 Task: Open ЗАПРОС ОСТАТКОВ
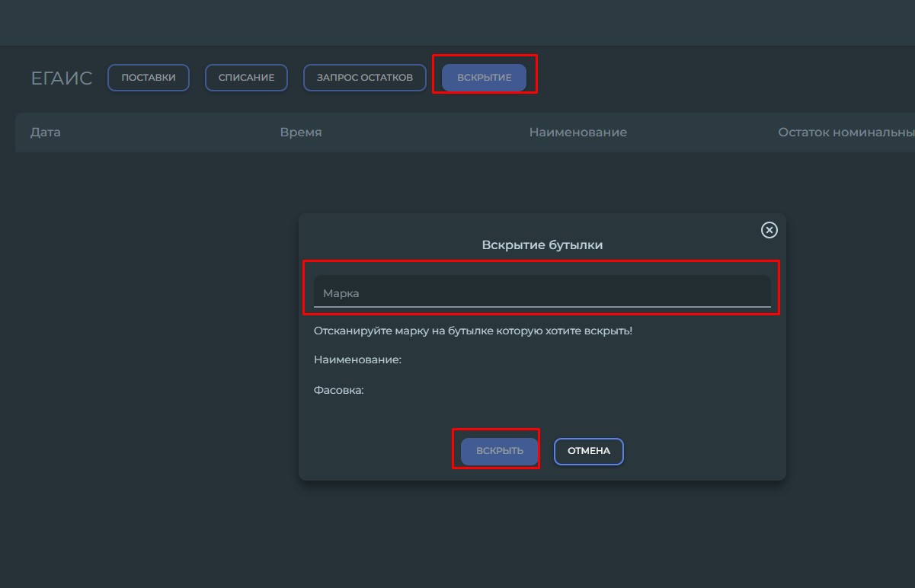coord(365,78)
